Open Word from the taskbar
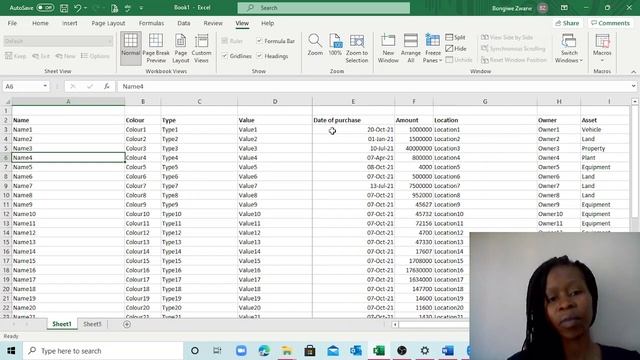The height and width of the screenshot is (360, 640). tap(448, 351)
